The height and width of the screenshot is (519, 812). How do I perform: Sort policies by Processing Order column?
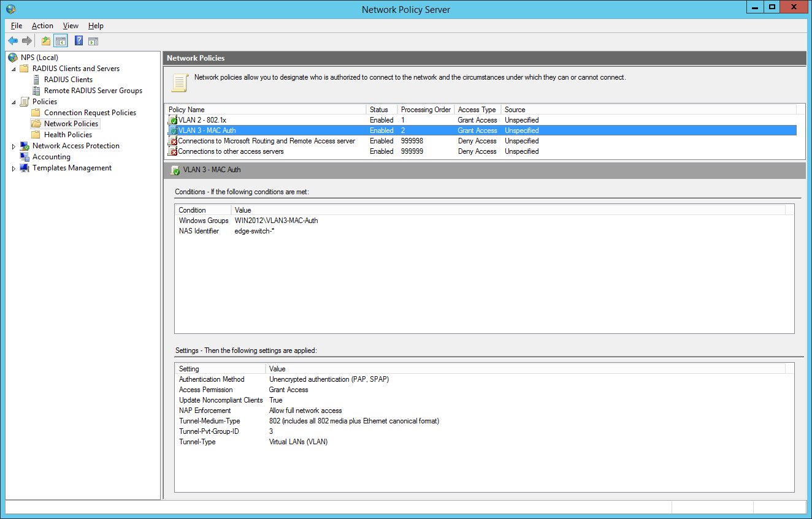click(425, 109)
